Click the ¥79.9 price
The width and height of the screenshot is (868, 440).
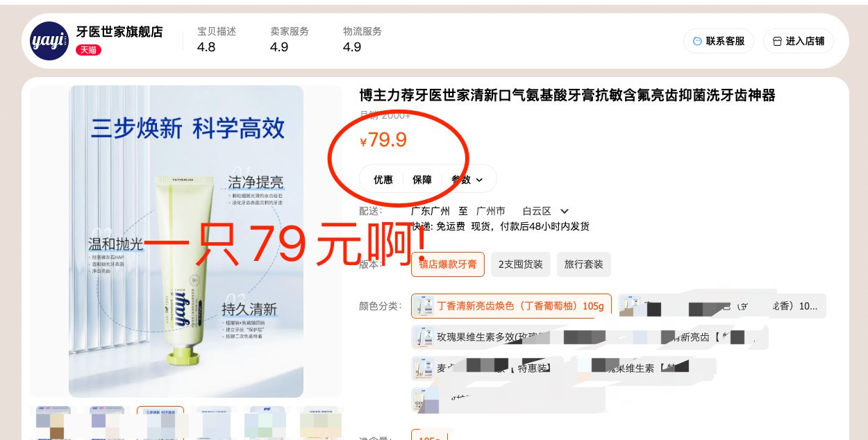[383, 140]
